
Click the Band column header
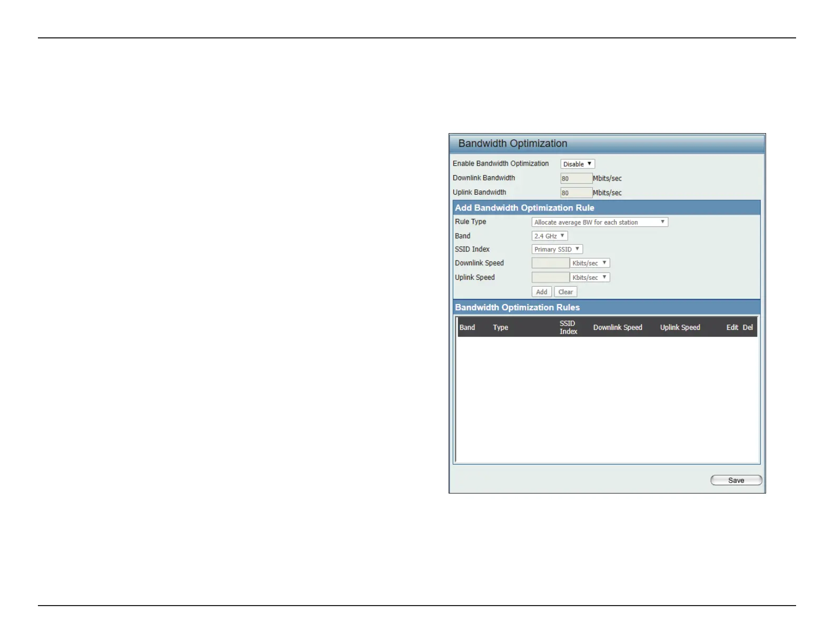[467, 327]
